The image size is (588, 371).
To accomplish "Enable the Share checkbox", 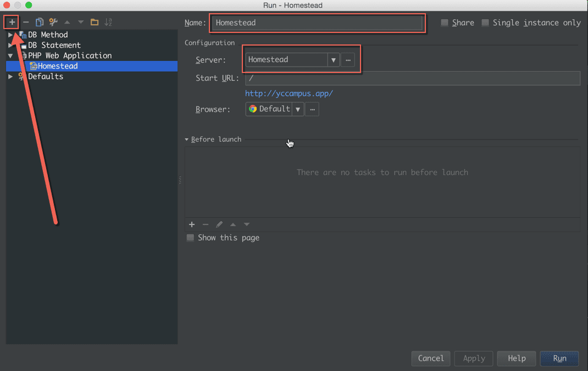I will pyautogui.click(x=445, y=23).
